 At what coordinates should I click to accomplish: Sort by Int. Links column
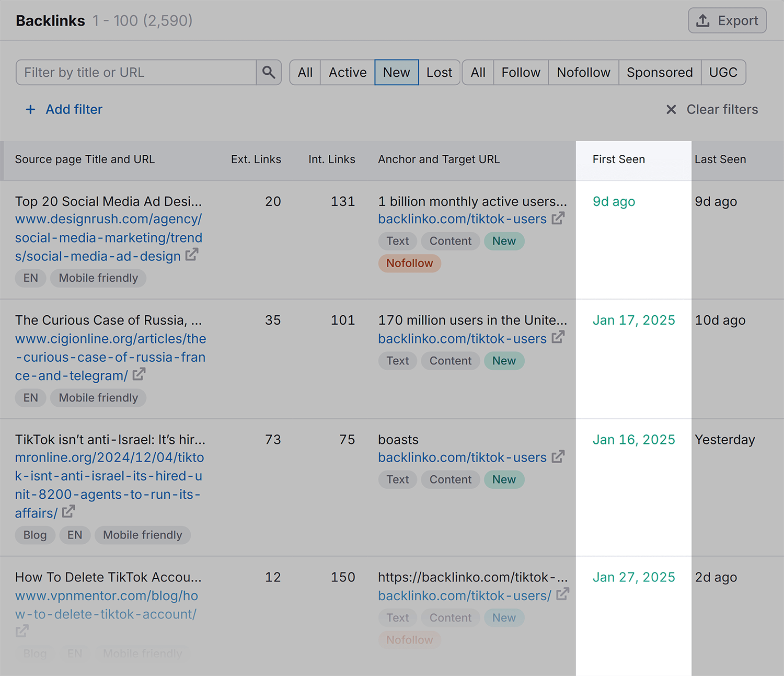tap(332, 159)
